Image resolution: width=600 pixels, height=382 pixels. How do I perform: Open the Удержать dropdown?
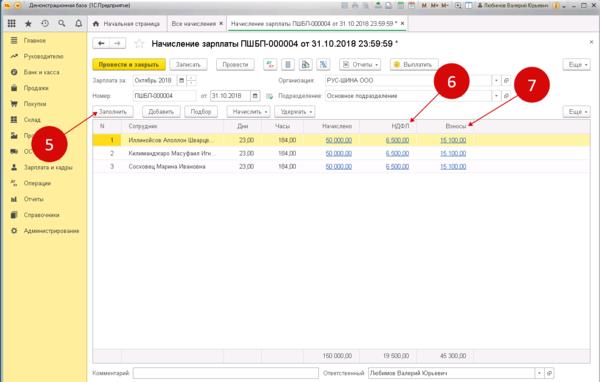coord(295,112)
